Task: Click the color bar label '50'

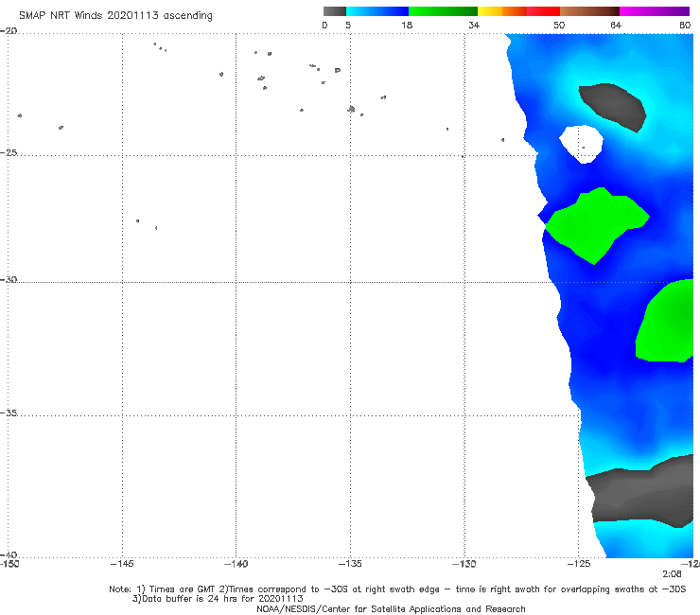Action: pos(559,25)
